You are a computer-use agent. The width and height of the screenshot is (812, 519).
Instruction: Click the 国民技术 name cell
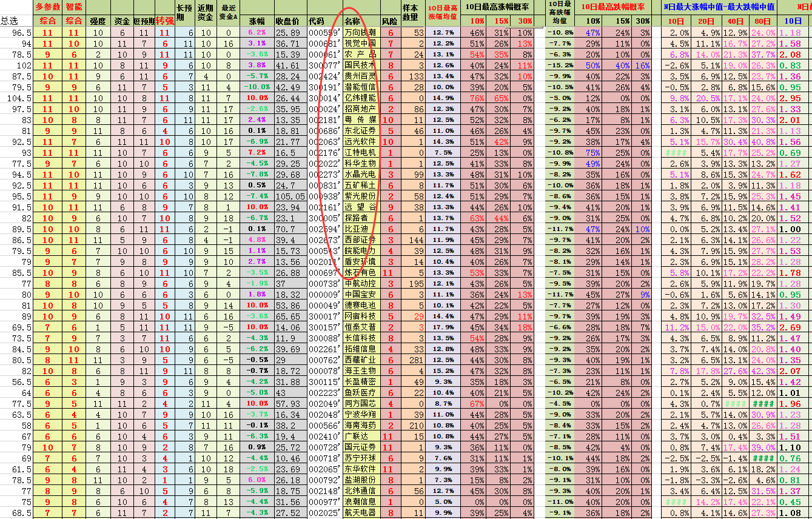coord(361,65)
